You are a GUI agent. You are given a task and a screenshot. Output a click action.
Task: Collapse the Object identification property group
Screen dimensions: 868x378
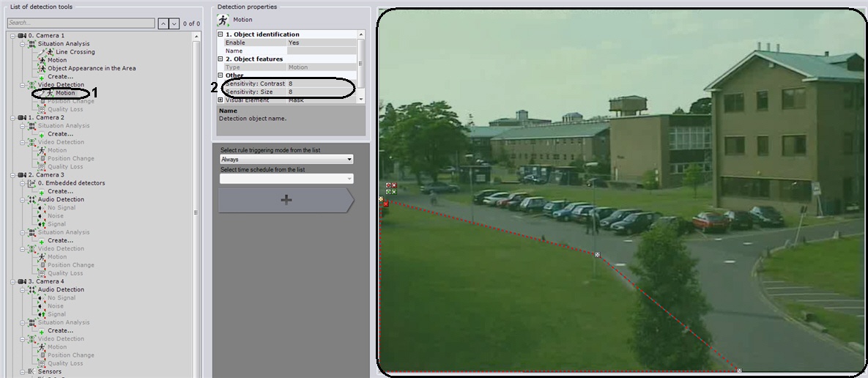click(220, 34)
